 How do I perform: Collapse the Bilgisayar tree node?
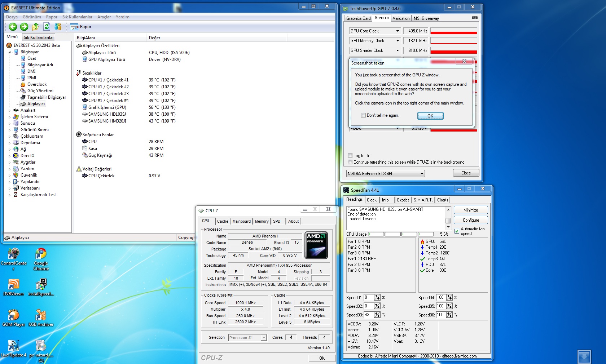[x=10, y=52]
